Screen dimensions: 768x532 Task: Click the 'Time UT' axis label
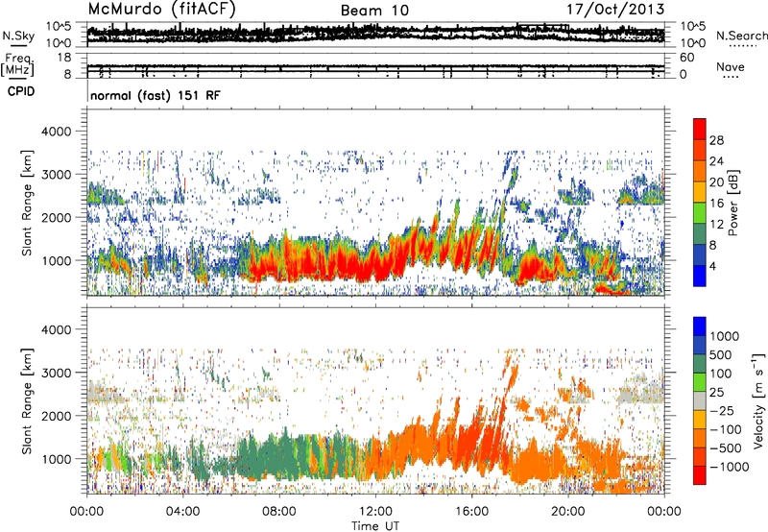(x=375, y=525)
